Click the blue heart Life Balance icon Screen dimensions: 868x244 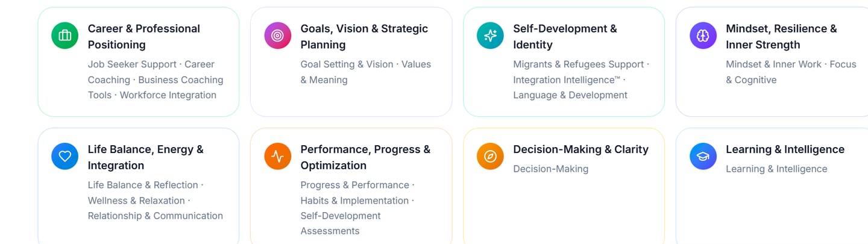point(64,156)
